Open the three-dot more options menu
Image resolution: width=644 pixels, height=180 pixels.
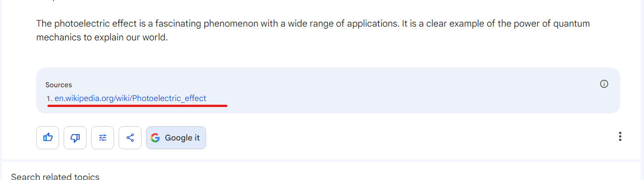(x=620, y=136)
